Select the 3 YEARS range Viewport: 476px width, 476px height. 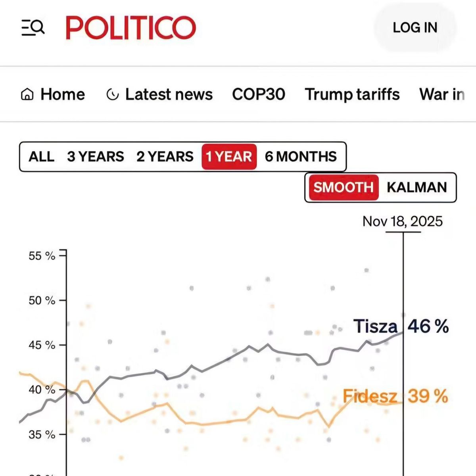(96, 157)
